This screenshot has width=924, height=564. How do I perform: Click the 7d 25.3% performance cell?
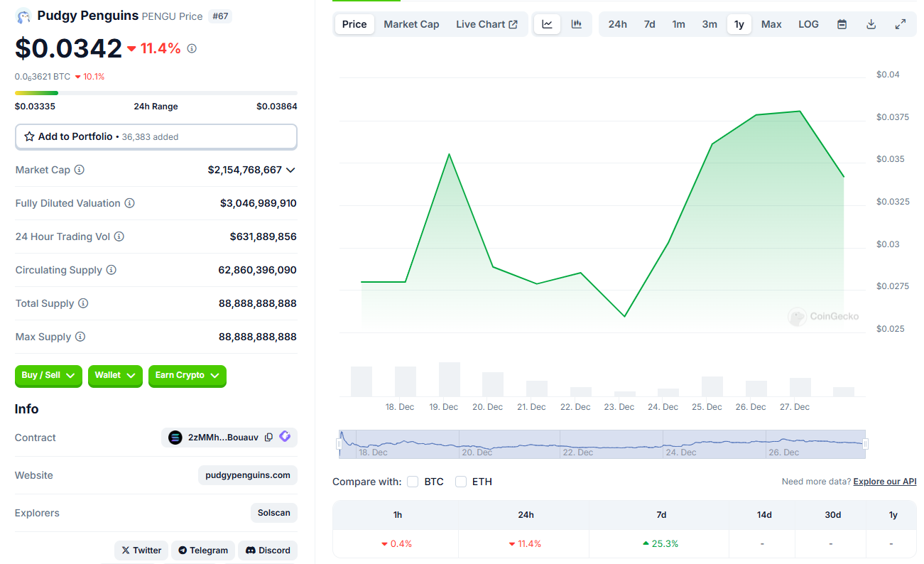pyautogui.click(x=661, y=543)
